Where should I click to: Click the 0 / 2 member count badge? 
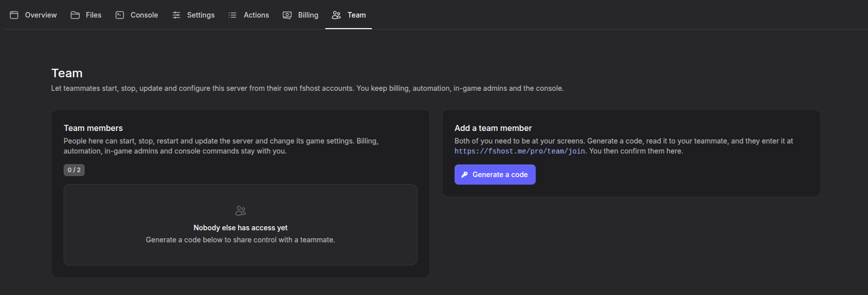pyautogui.click(x=74, y=170)
